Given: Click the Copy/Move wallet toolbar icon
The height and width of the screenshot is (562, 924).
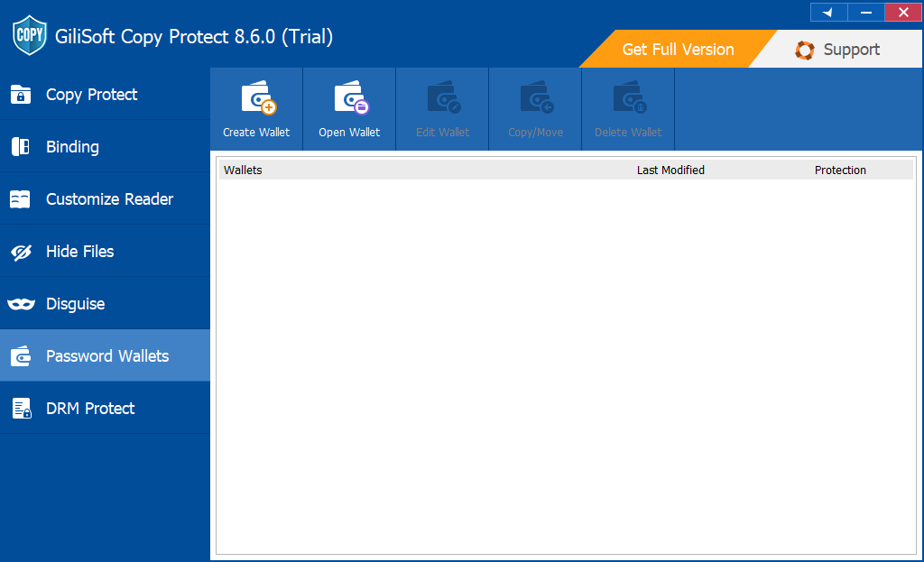Looking at the screenshot, I should point(537,97).
